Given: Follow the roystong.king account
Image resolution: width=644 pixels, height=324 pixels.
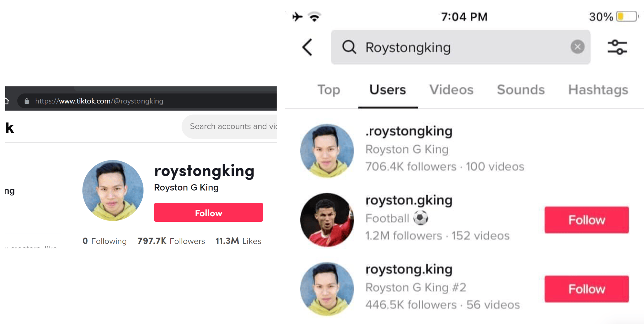Looking at the screenshot, I should [586, 289].
